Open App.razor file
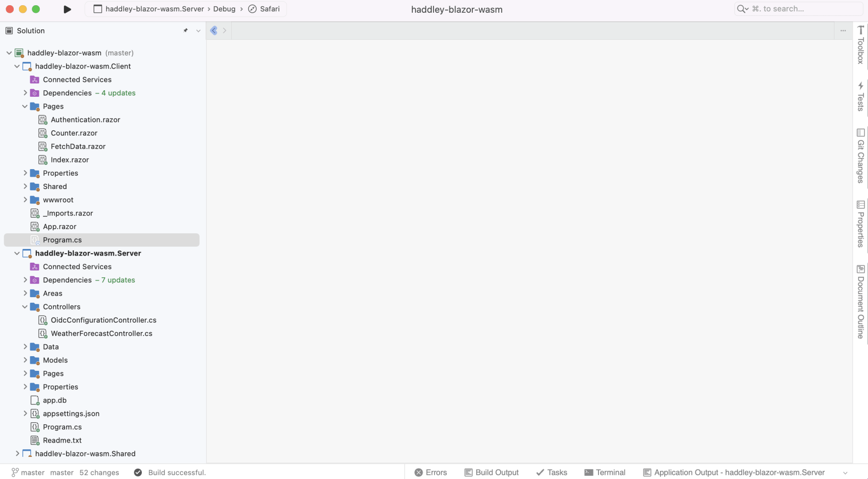The height and width of the screenshot is (479, 868). coord(60,227)
